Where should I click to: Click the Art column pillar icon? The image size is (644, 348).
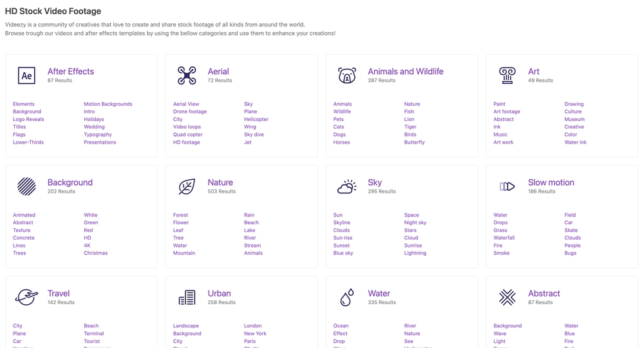507,75
